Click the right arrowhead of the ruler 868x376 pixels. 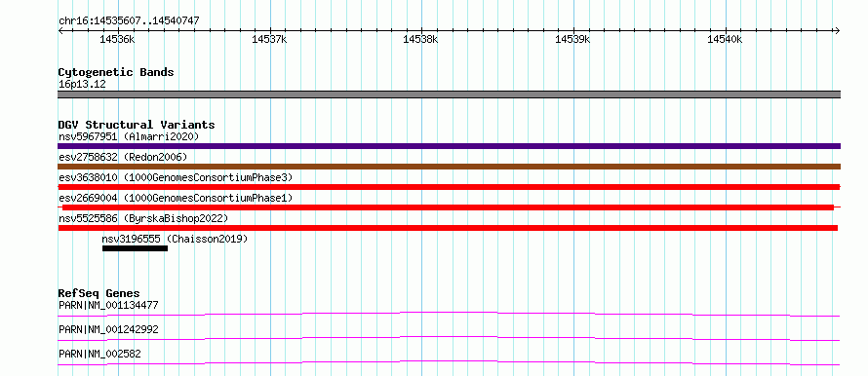pyautogui.click(x=838, y=30)
